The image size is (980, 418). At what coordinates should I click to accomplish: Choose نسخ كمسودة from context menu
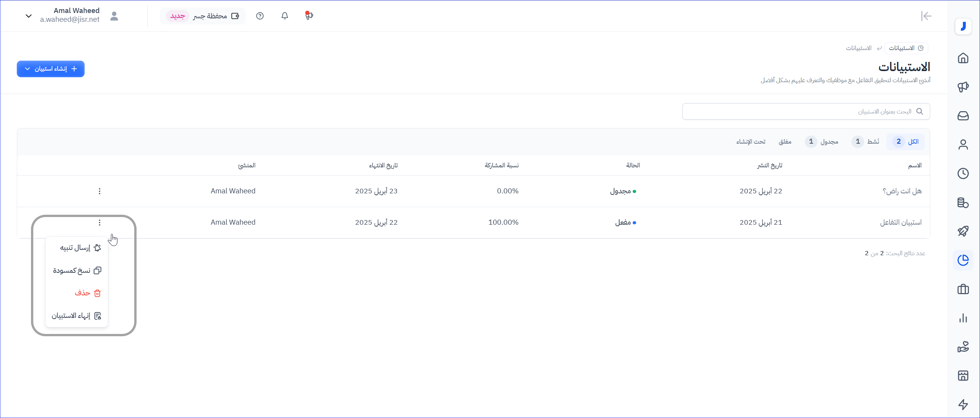click(77, 271)
